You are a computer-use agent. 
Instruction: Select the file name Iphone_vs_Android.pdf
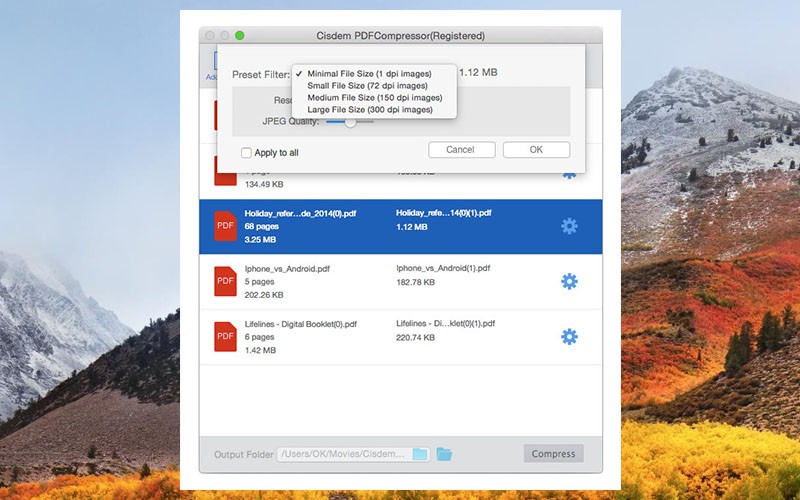(287, 268)
